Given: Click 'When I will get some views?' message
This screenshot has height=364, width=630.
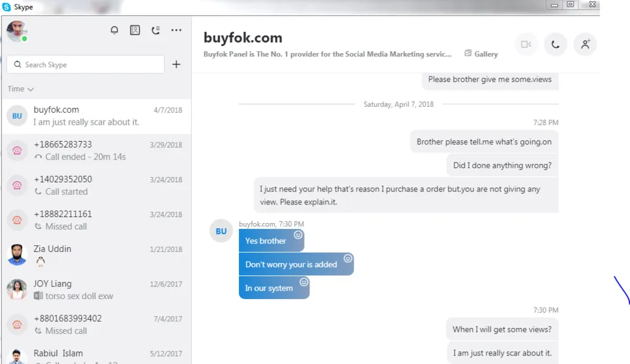Looking at the screenshot, I should [502, 329].
